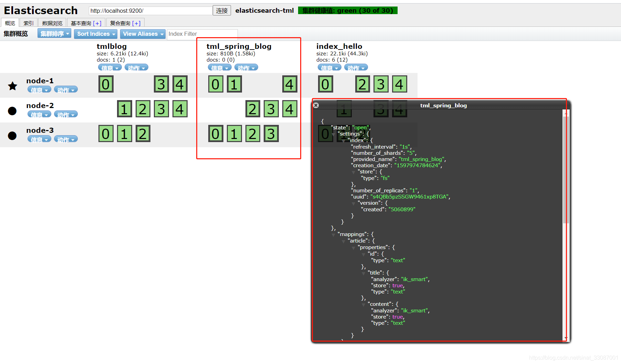This screenshot has width=621, height=364.
Task: Open 动作 dropdown under tml_spring_blog index
Action: (246, 68)
